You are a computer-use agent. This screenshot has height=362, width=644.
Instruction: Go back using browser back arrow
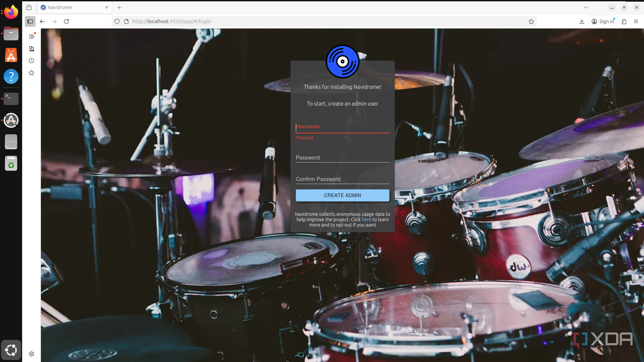[x=42, y=21]
